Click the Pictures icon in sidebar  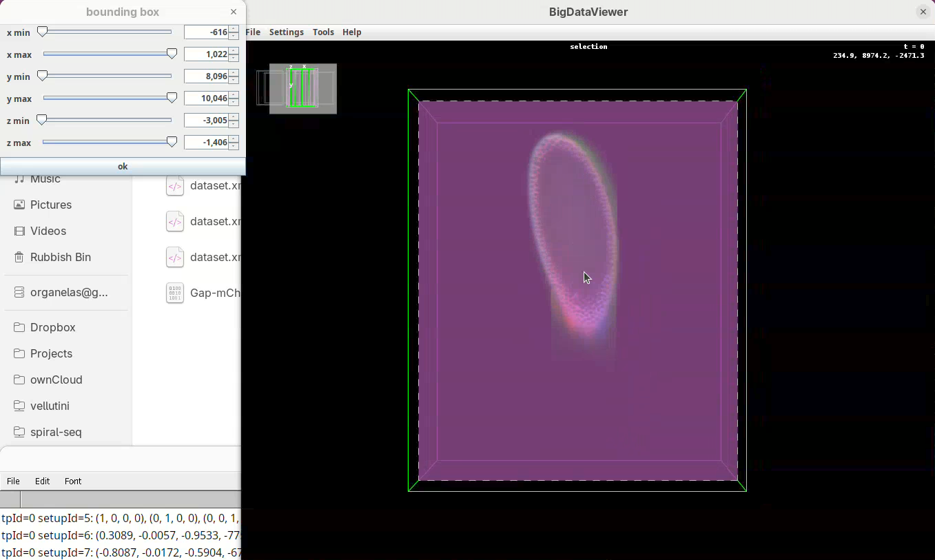[19, 205]
